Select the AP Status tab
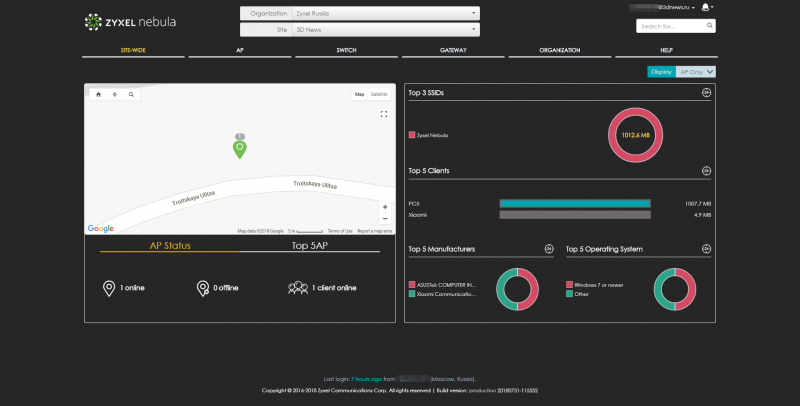 click(170, 245)
